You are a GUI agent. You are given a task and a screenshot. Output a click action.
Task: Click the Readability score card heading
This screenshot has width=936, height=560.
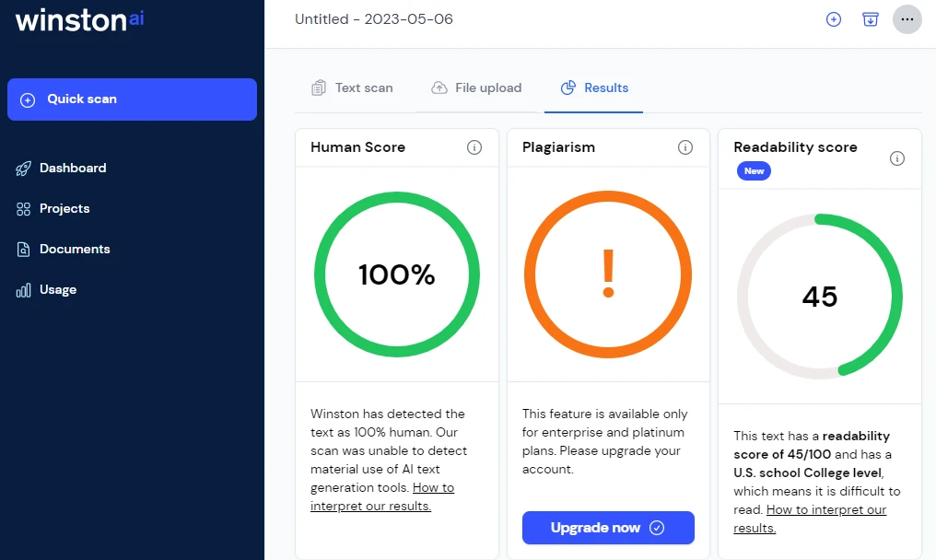(796, 146)
